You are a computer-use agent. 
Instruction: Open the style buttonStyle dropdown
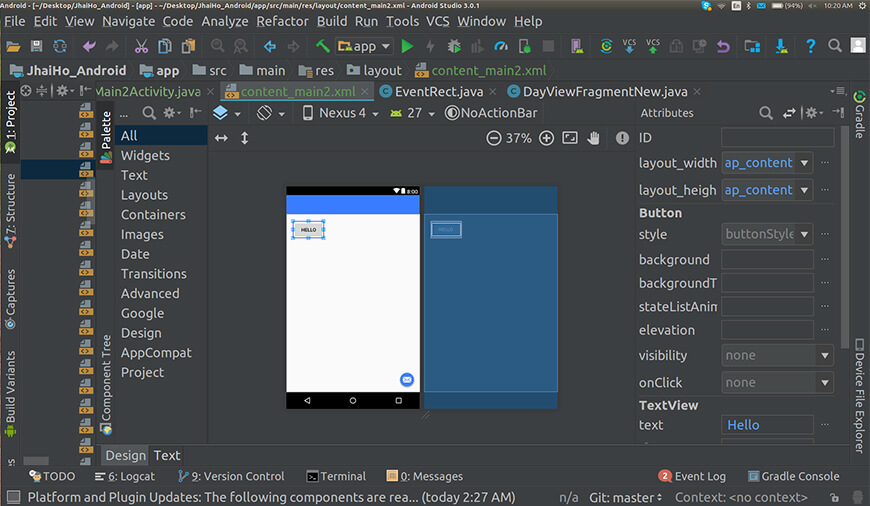(805, 234)
